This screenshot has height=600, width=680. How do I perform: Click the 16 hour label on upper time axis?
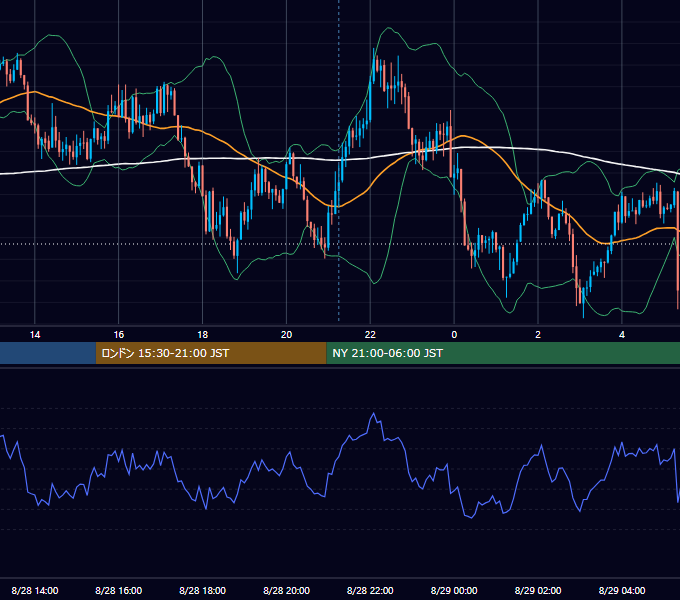coord(119,335)
